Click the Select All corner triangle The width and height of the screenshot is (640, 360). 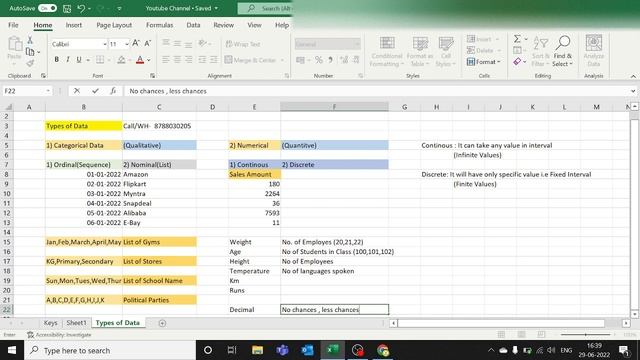point(8,107)
